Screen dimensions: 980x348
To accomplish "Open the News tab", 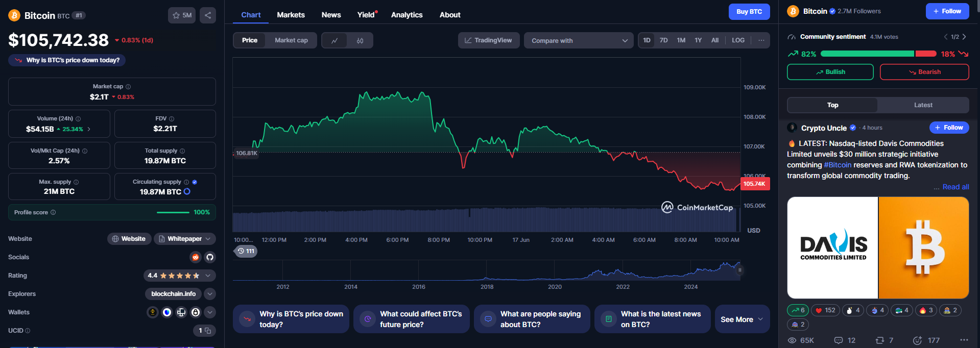I will (x=331, y=15).
